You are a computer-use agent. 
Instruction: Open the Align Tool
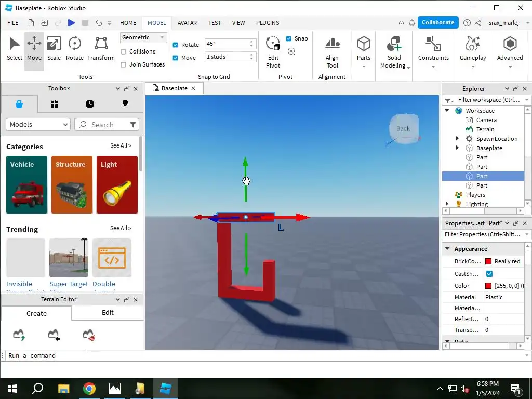click(332, 52)
